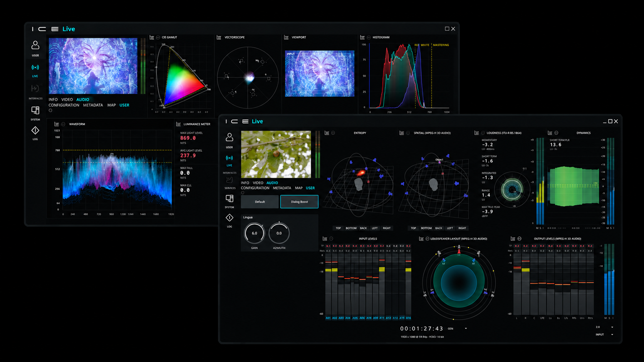The image size is (644, 362).
Task: Open Interfaces in the back window sidebar
Action: click(35, 89)
